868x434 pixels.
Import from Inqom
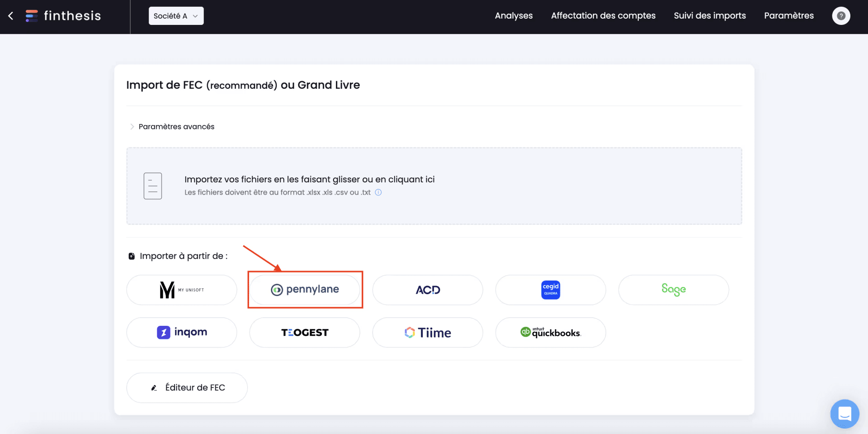tap(182, 333)
